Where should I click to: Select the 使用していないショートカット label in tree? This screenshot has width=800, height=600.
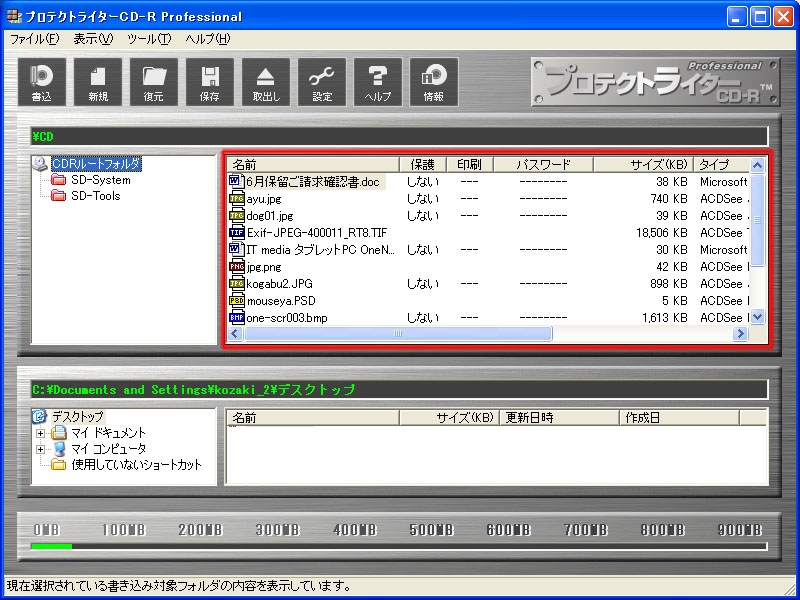point(136,465)
